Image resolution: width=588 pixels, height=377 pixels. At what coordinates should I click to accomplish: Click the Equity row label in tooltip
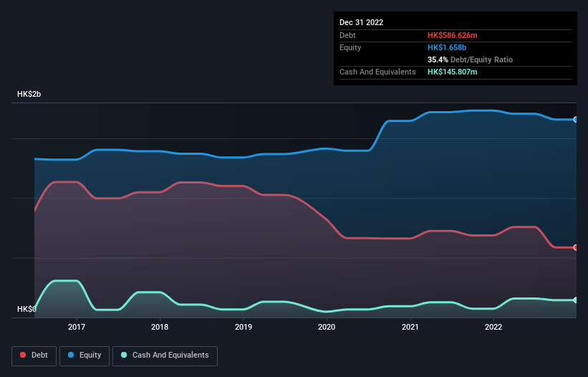(350, 47)
